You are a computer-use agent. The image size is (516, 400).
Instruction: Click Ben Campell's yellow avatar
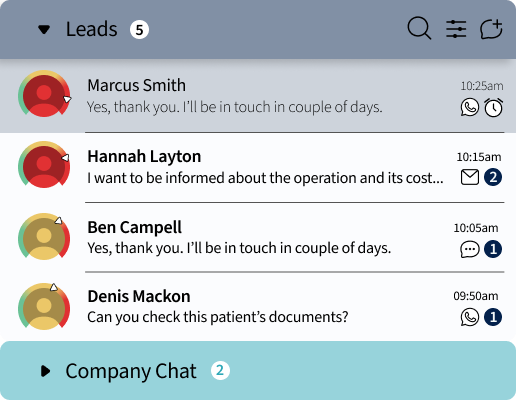click(x=44, y=238)
